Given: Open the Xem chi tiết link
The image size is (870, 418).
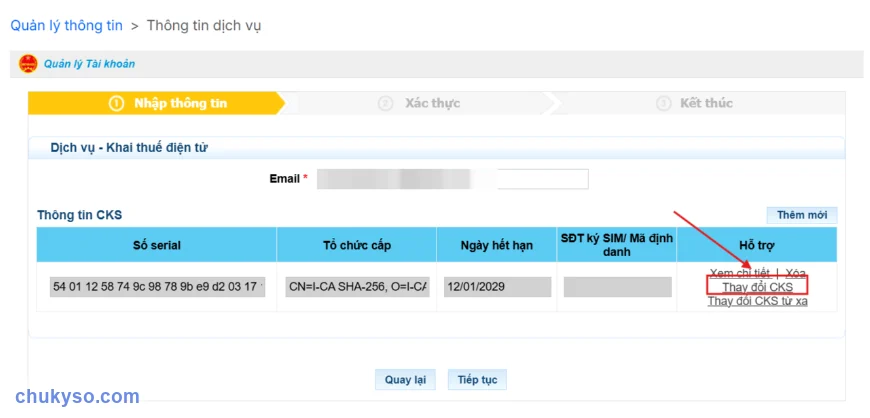Looking at the screenshot, I should 740,273.
